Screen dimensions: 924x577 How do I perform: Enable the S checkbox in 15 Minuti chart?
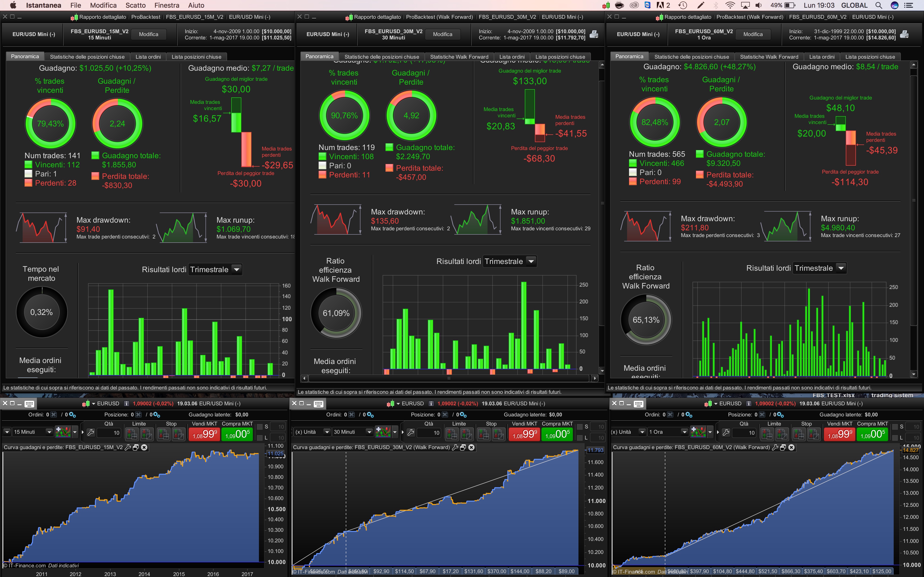click(260, 427)
